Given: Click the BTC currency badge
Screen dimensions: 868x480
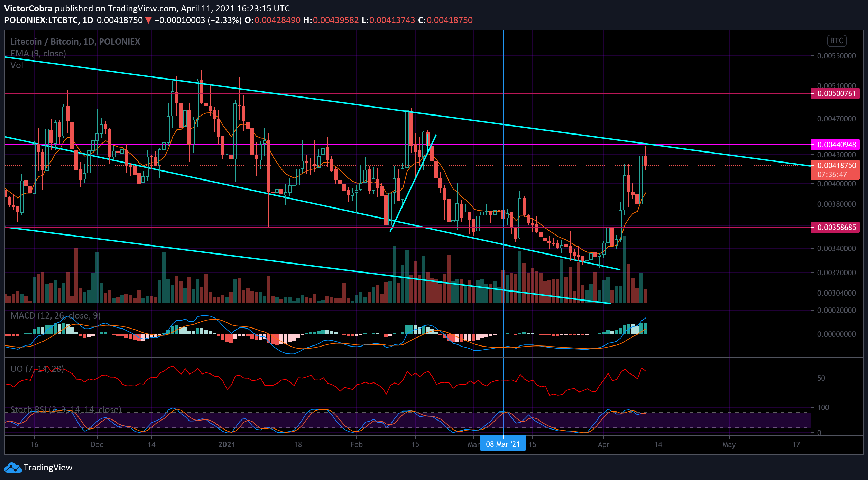Looking at the screenshot, I should click(837, 41).
